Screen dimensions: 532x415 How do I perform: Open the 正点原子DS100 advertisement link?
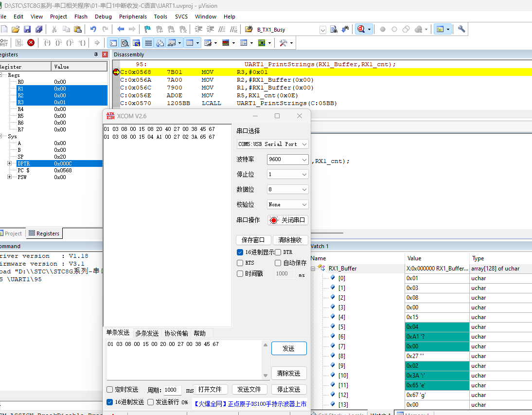[x=250, y=404]
